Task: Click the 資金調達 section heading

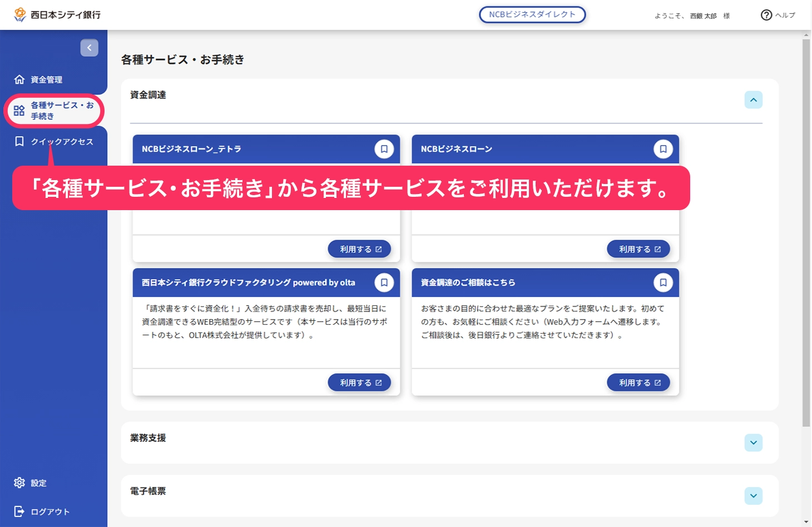Action: (148, 95)
